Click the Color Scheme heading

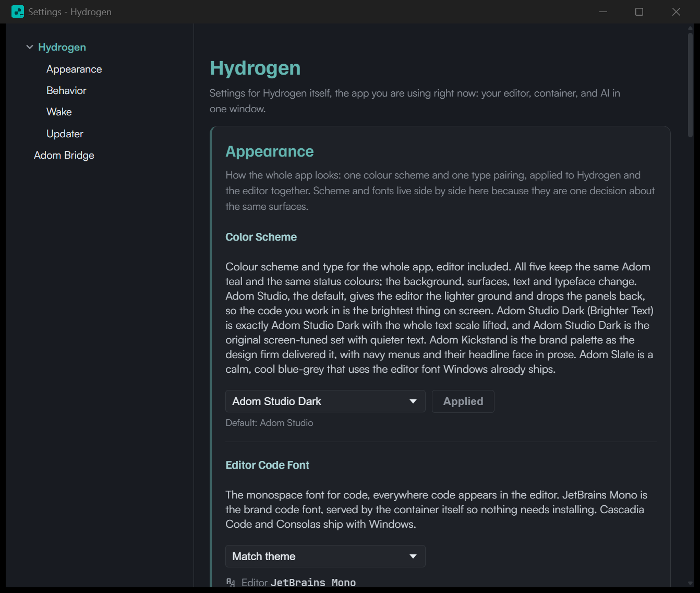(261, 237)
